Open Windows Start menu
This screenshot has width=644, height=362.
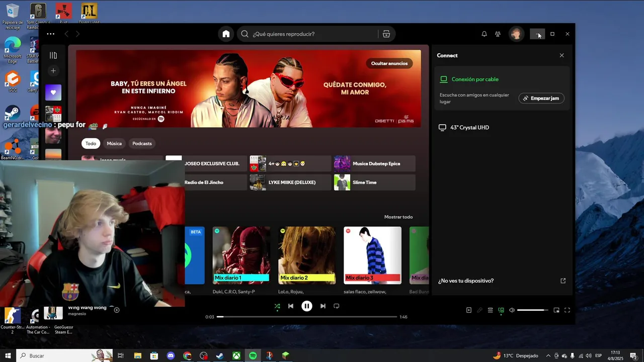[8, 355]
